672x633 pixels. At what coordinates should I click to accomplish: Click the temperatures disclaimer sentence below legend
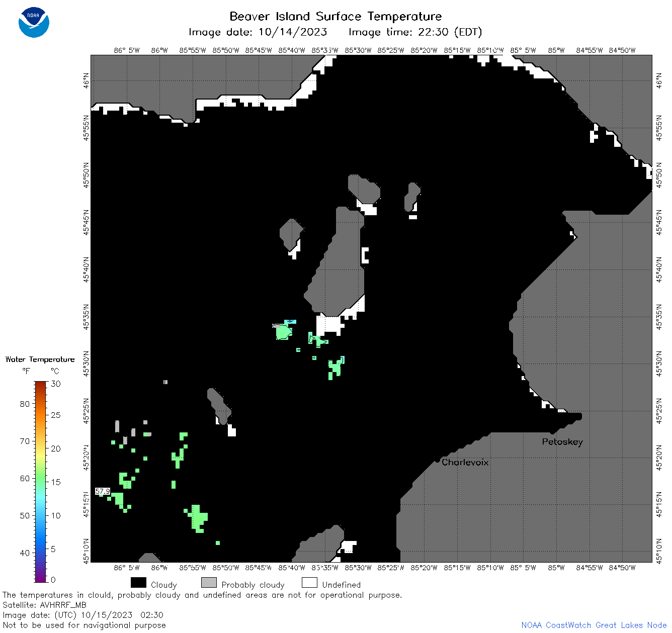[x=202, y=595]
